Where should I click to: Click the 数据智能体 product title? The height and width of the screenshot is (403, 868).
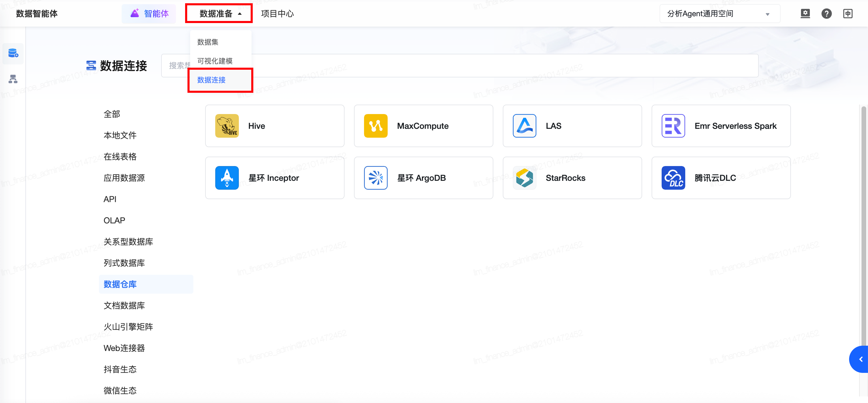pyautogui.click(x=37, y=14)
